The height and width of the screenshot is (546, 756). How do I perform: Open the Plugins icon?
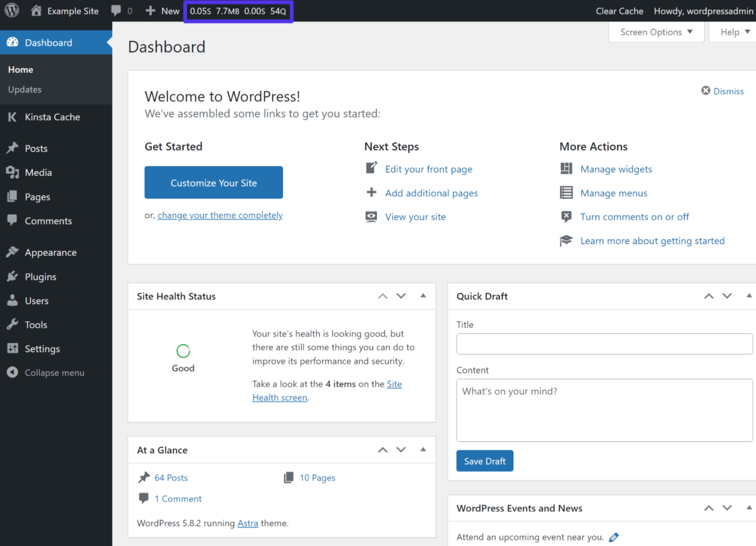click(13, 276)
